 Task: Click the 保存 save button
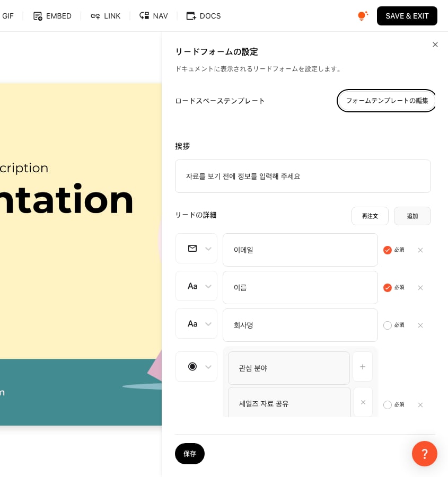point(190,454)
